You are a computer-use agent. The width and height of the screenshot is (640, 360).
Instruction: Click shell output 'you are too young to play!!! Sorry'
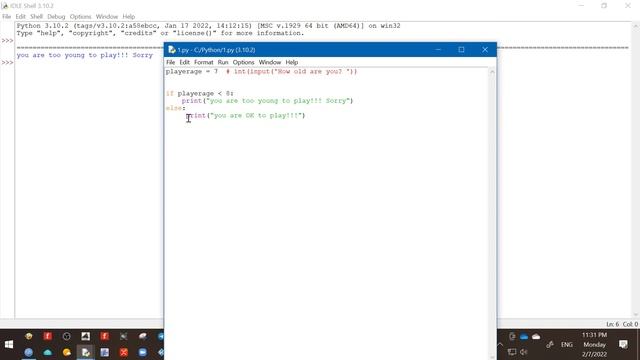(84, 55)
